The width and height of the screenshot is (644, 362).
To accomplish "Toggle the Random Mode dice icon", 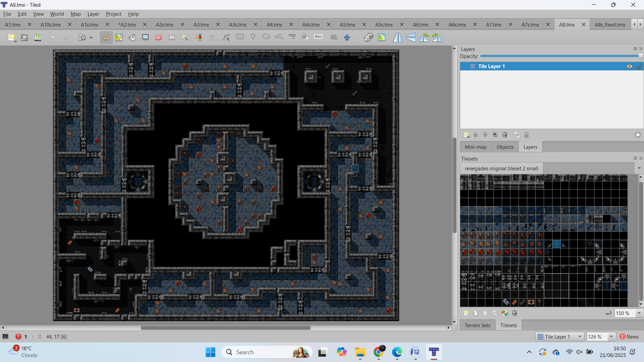I will click(369, 38).
